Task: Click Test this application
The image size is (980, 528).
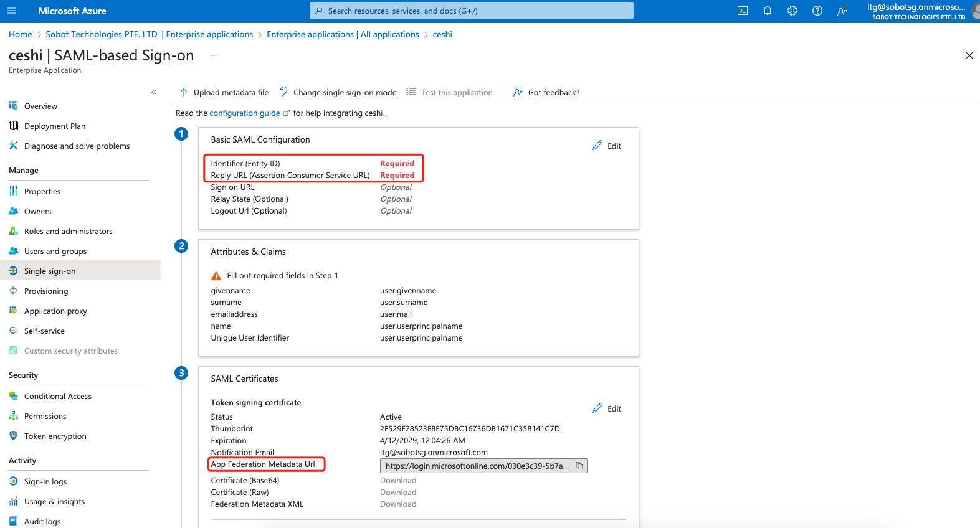Action: [x=449, y=92]
